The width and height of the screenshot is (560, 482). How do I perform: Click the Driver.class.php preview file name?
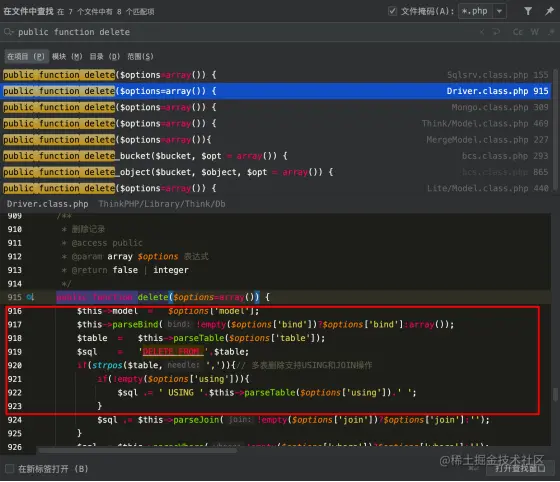[x=48, y=204]
